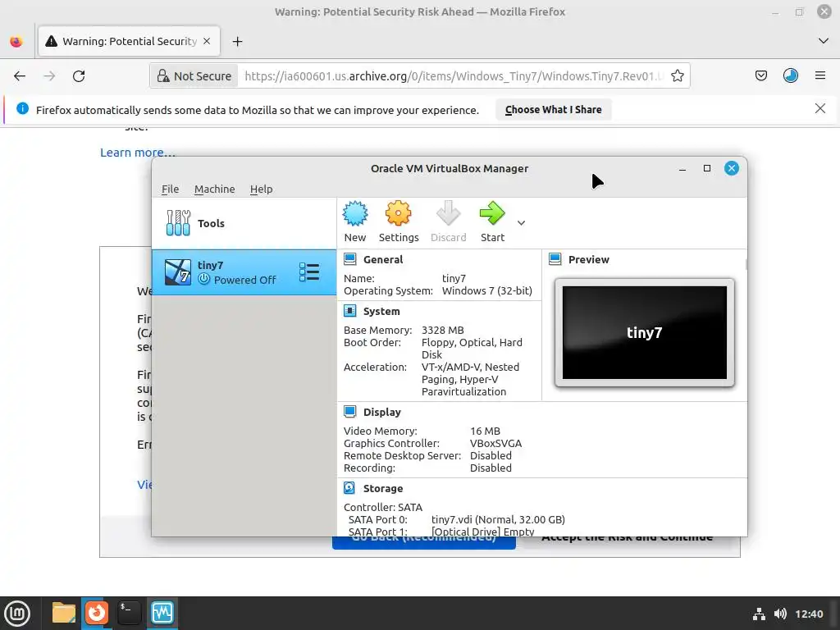Click the tiny7 preview thumbnail
Viewport: 840px width, 630px height.
click(x=645, y=333)
